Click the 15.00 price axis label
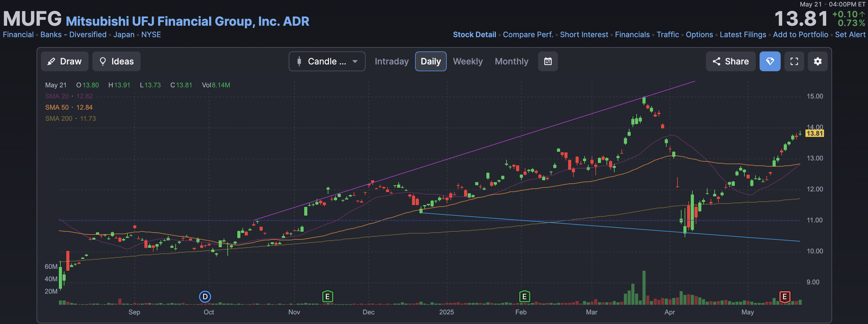 814,96
